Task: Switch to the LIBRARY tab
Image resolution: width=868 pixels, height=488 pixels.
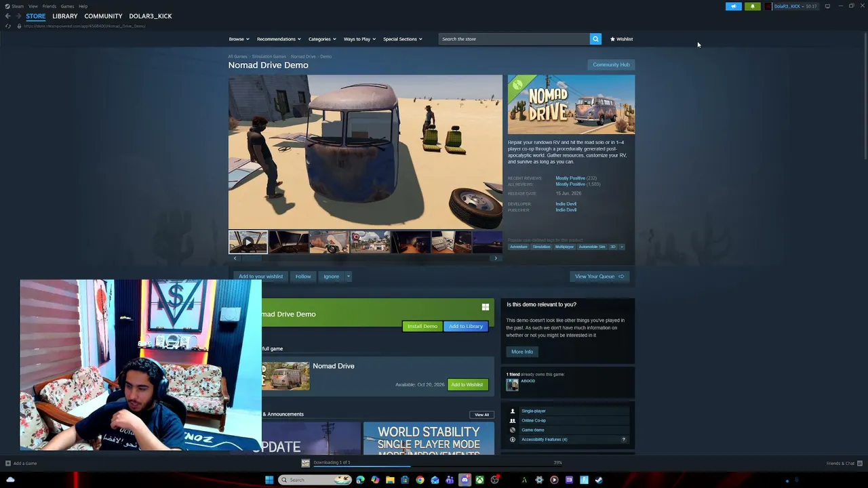Action: (65, 16)
